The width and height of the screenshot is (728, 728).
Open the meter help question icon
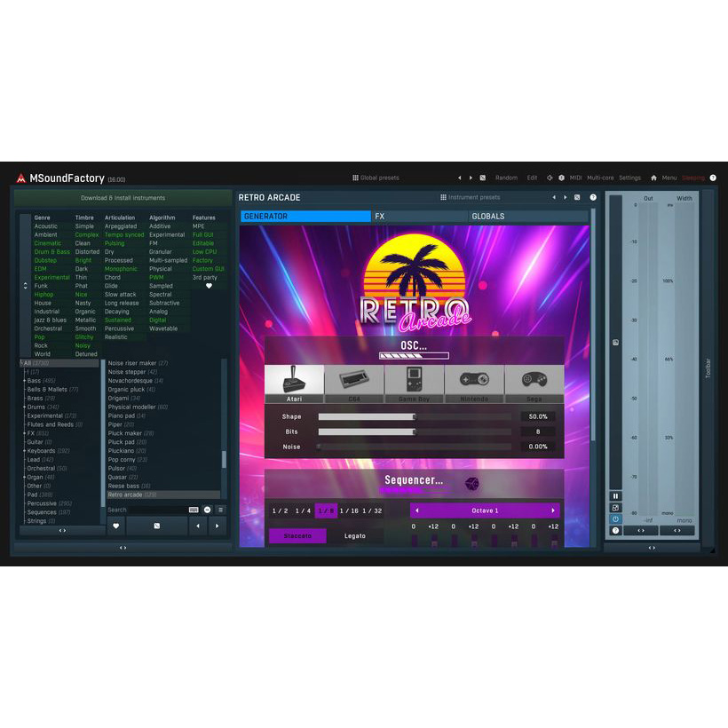[615, 531]
